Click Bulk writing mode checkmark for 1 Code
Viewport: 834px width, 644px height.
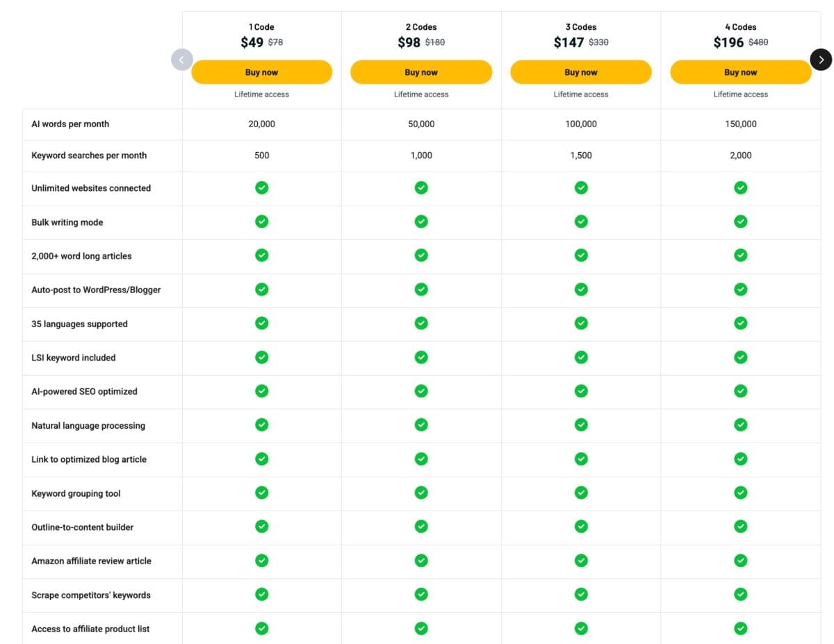click(261, 222)
